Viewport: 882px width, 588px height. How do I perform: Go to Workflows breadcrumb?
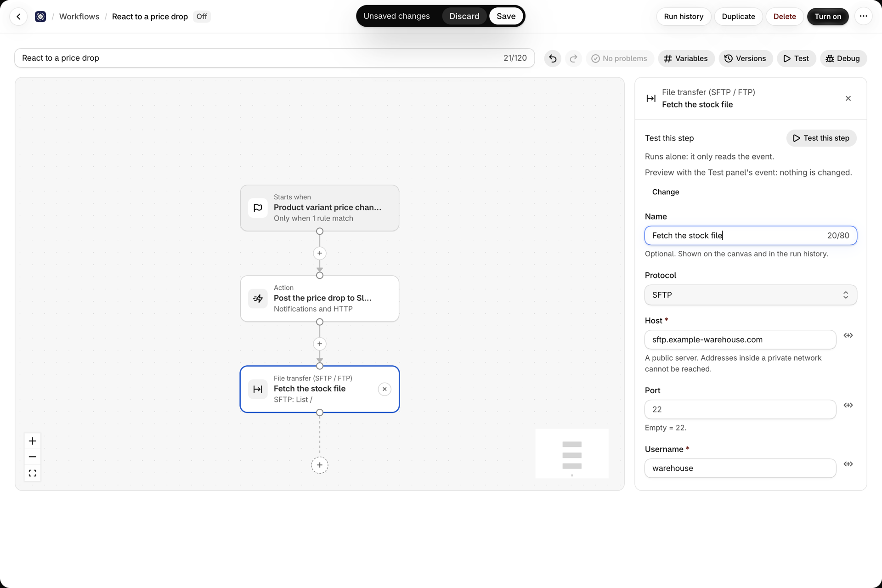click(x=79, y=17)
